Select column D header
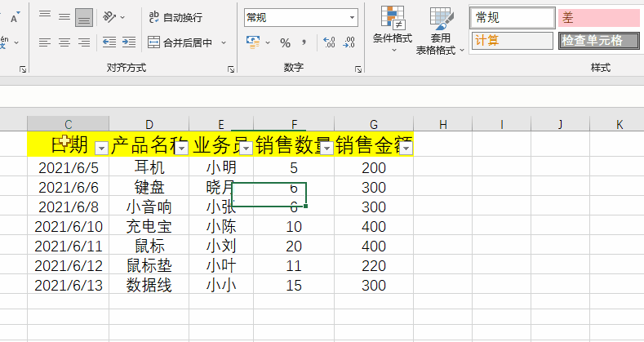Viewport: 644px width, 342px height. (x=149, y=124)
